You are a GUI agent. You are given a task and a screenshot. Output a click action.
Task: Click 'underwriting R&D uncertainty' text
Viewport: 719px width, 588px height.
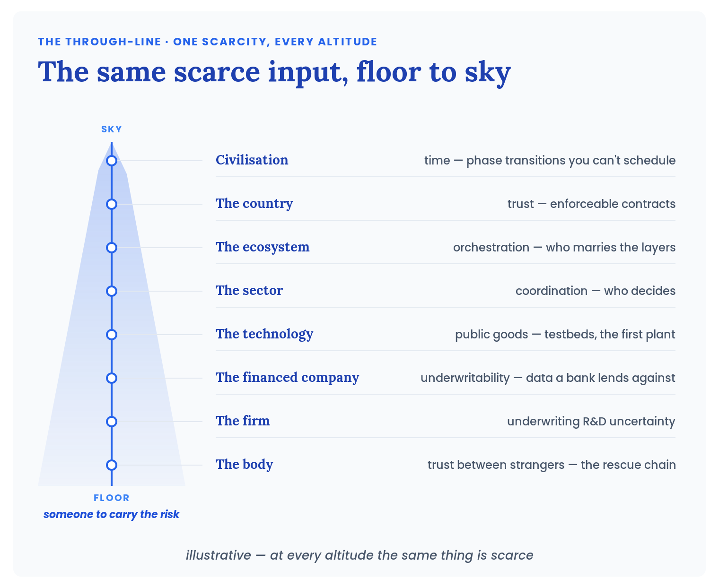coord(591,421)
